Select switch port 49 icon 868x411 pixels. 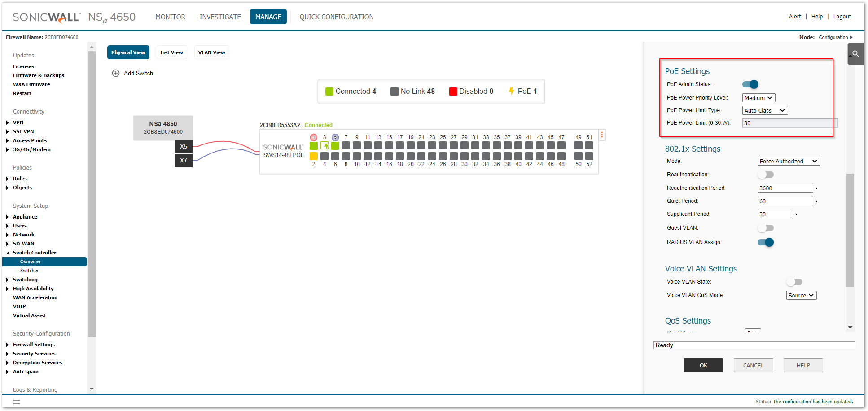point(579,145)
